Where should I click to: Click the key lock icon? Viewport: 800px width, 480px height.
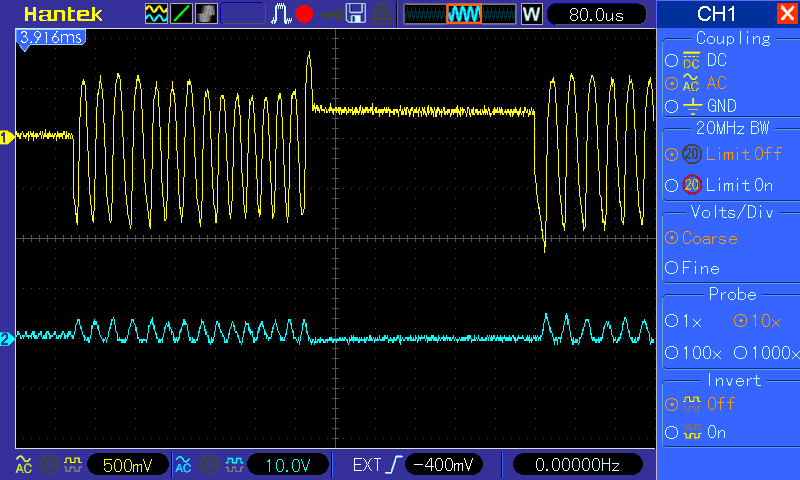(x=331, y=15)
